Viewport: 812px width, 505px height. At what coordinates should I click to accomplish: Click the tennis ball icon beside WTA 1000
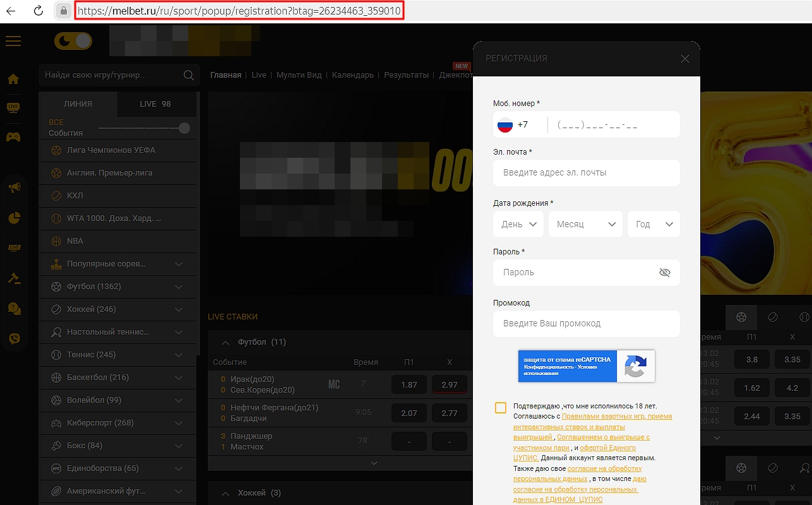57,218
